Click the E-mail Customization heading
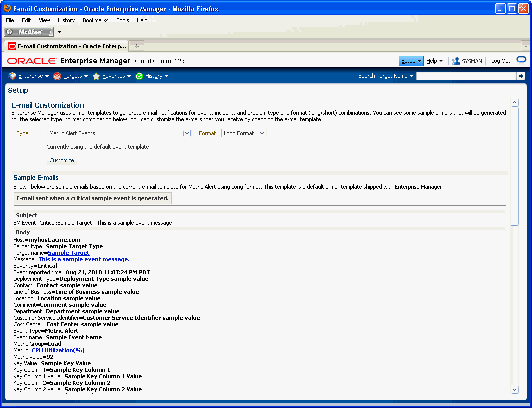This screenshot has height=408, width=532. (48, 105)
